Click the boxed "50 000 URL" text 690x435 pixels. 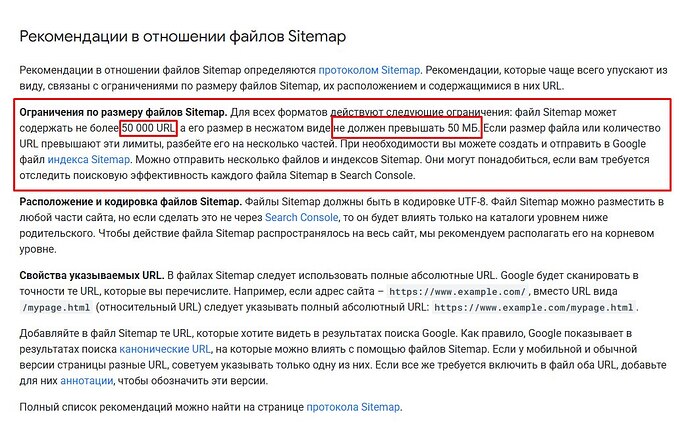click(149, 131)
